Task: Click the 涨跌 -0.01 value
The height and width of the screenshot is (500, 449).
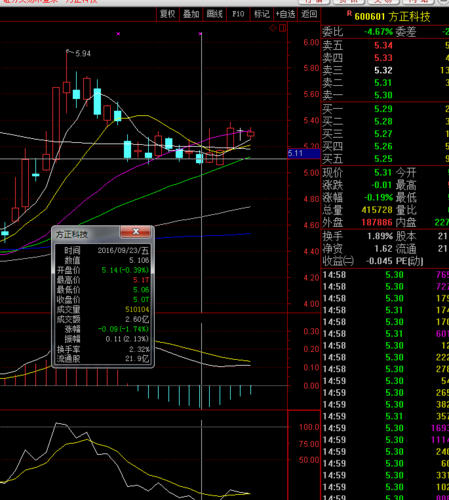Action: coord(381,185)
